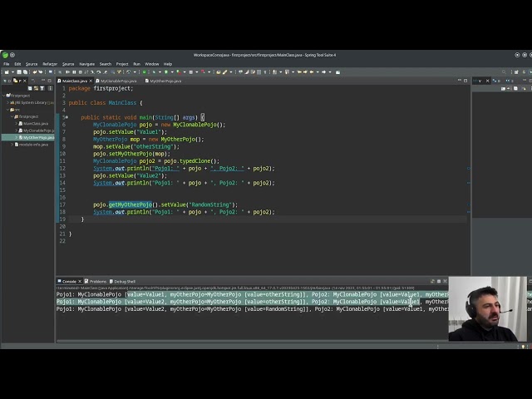
Task: Click the Save All toolbar icon
Action: [25, 72]
